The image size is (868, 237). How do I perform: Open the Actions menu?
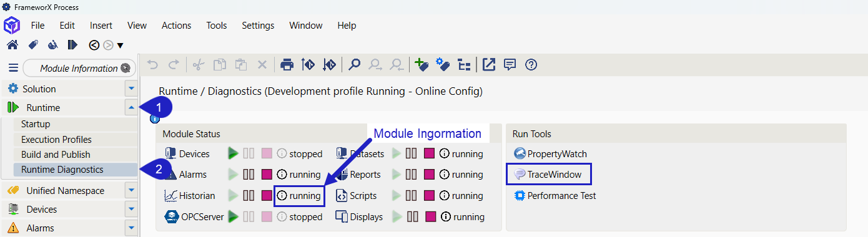coord(177,26)
